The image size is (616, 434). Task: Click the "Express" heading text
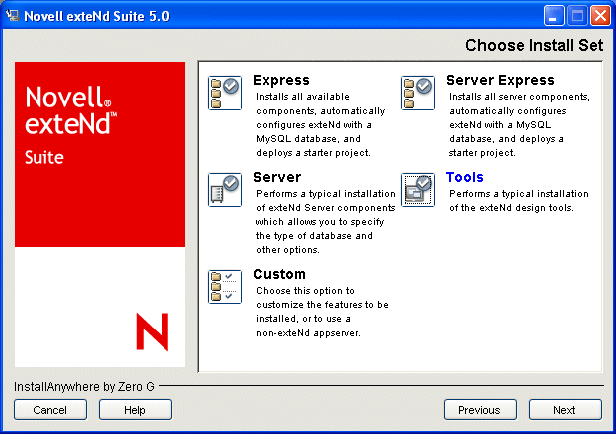point(281,80)
